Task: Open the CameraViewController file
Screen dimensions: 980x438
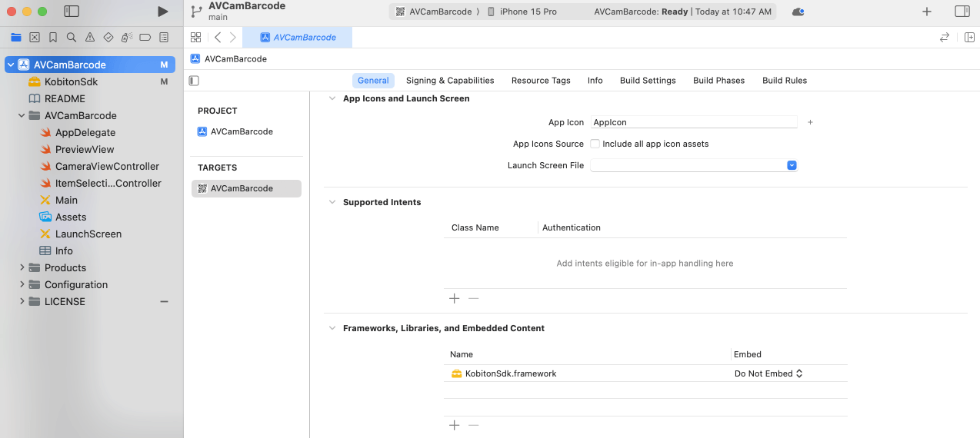Action: pyautogui.click(x=107, y=166)
